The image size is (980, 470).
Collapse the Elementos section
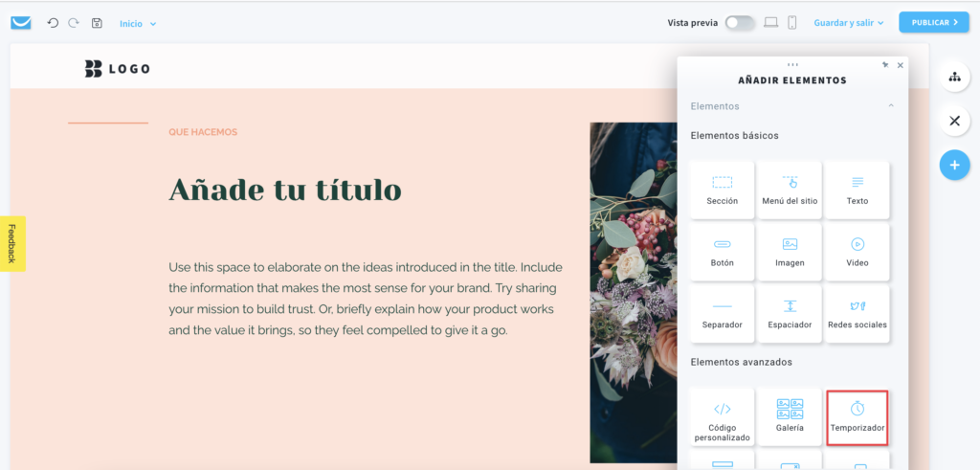pos(891,106)
